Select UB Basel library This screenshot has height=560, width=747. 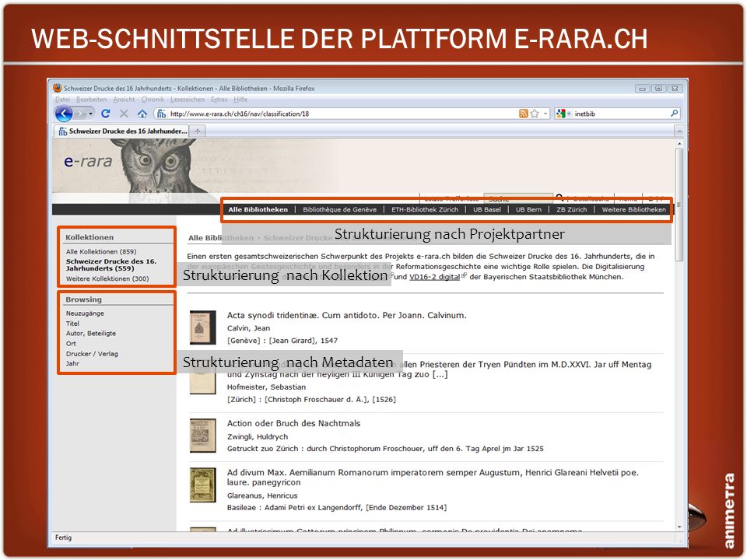pyautogui.click(x=487, y=209)
